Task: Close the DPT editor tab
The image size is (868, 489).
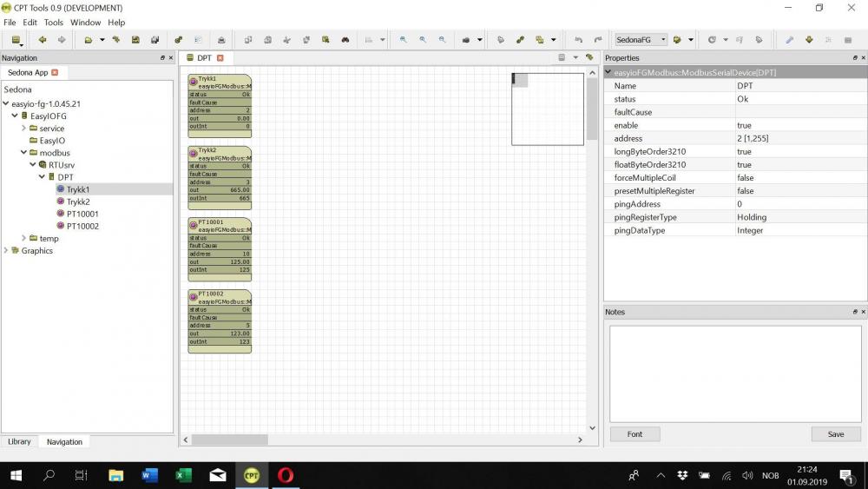Action: 220,58
